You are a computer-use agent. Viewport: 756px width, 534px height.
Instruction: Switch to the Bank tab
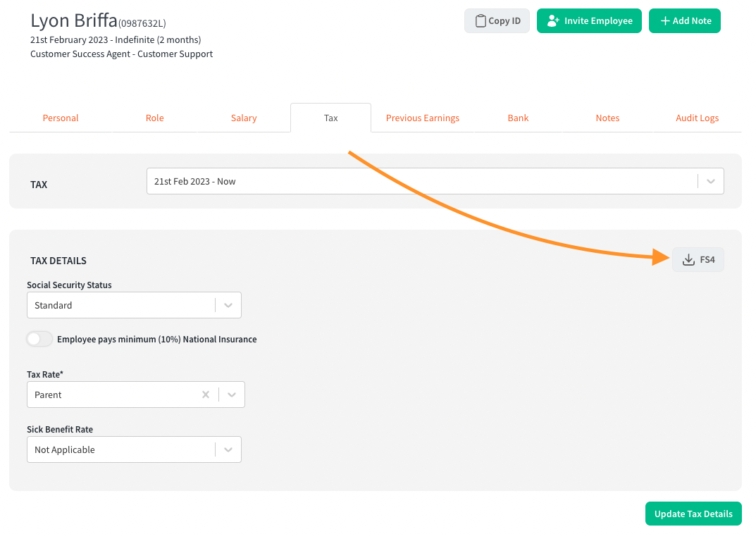click(x=518, y=118)
